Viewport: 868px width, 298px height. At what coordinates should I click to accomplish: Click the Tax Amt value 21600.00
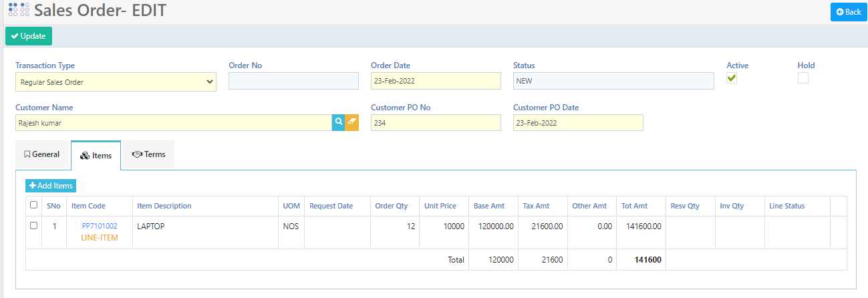pyautogui.click(x=547, y=227)
